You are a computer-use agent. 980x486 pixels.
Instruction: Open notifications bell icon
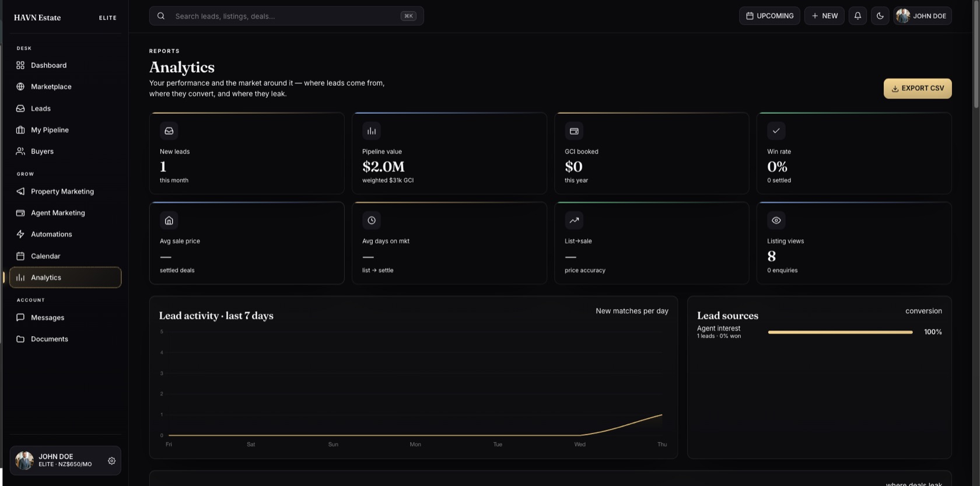pyautogui.click(x=857, y=16)
